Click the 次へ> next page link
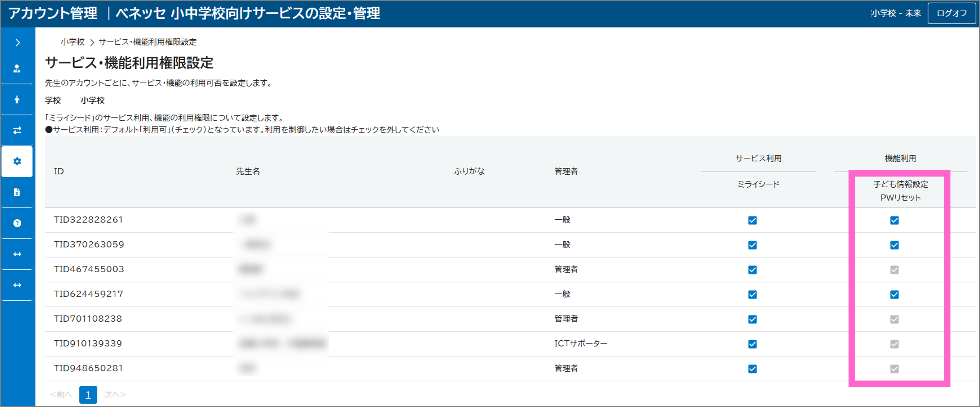The height and width of the screenshot is (407, 980). click(x=114, y=394)
